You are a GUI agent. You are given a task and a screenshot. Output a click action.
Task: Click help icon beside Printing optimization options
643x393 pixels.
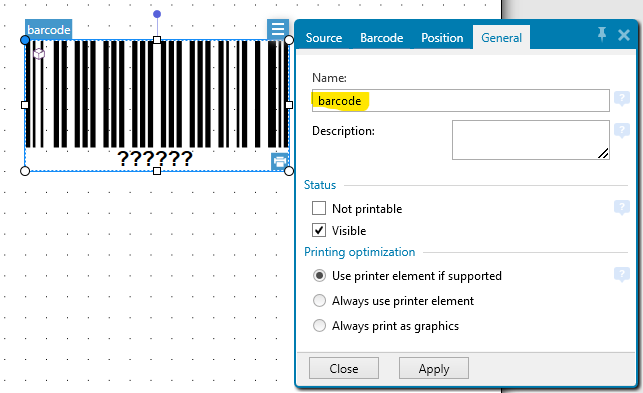(x=622, y=274)
